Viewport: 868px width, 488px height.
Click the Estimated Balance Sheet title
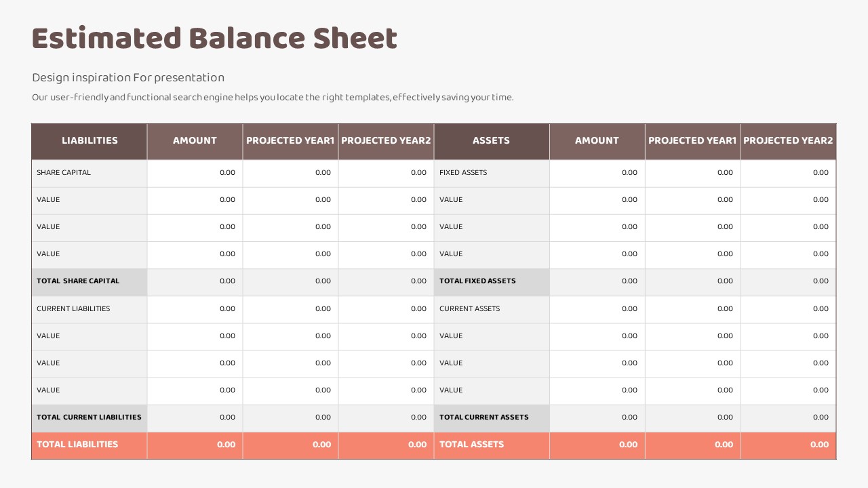(x=214, y=39)
